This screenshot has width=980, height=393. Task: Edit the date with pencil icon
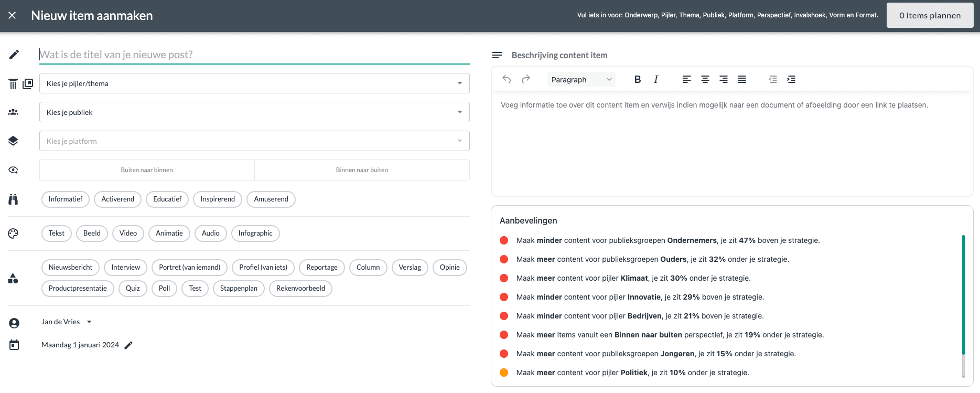tap(128, 345)
